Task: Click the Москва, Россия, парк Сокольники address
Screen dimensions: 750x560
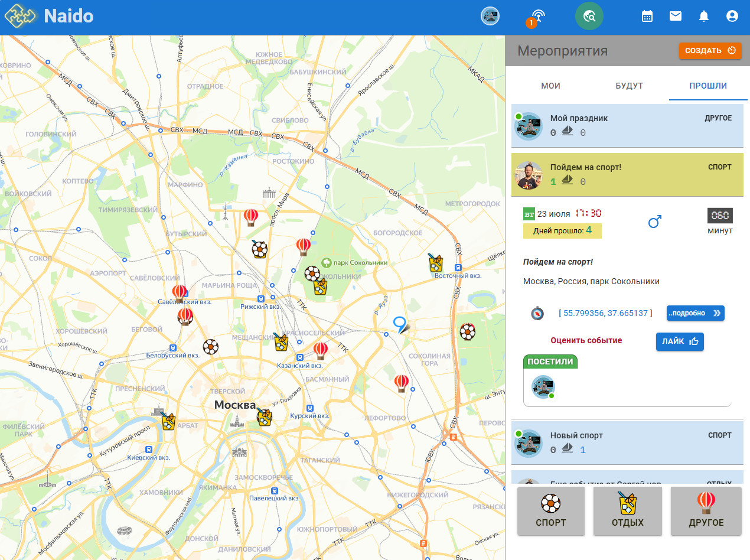Action: pyautogui.click(x=591, y=281)
